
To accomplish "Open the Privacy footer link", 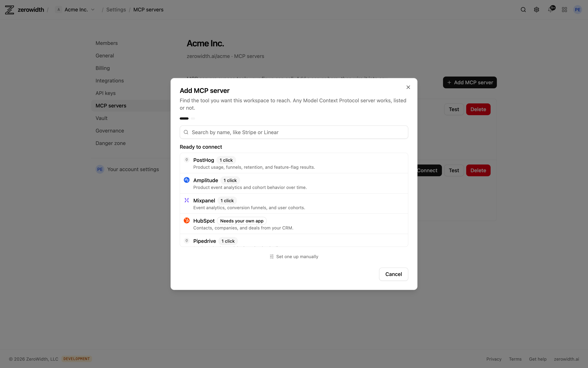I will 494,359.
